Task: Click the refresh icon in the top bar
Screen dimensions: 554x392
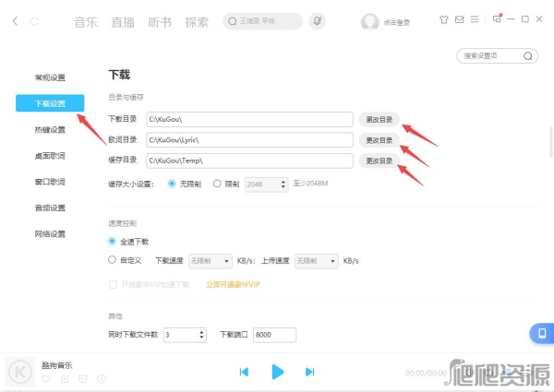Action: pyautogui.click(x=34, y=21)
